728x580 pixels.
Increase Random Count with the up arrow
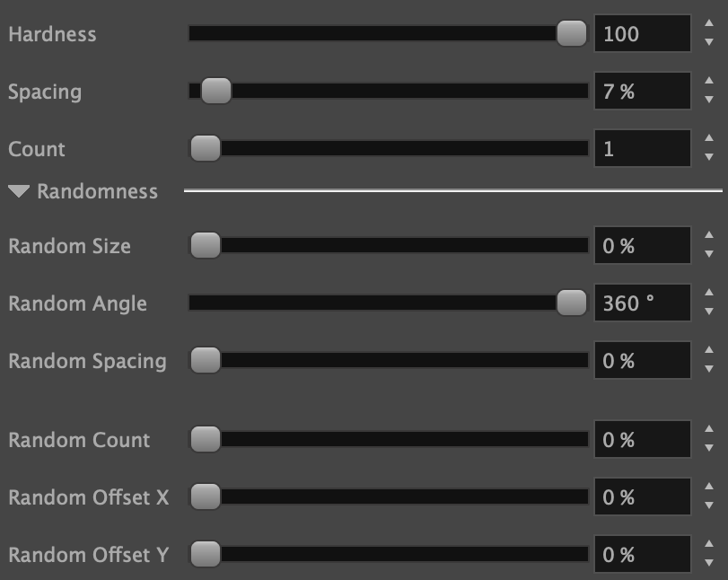tap(709, 430)
